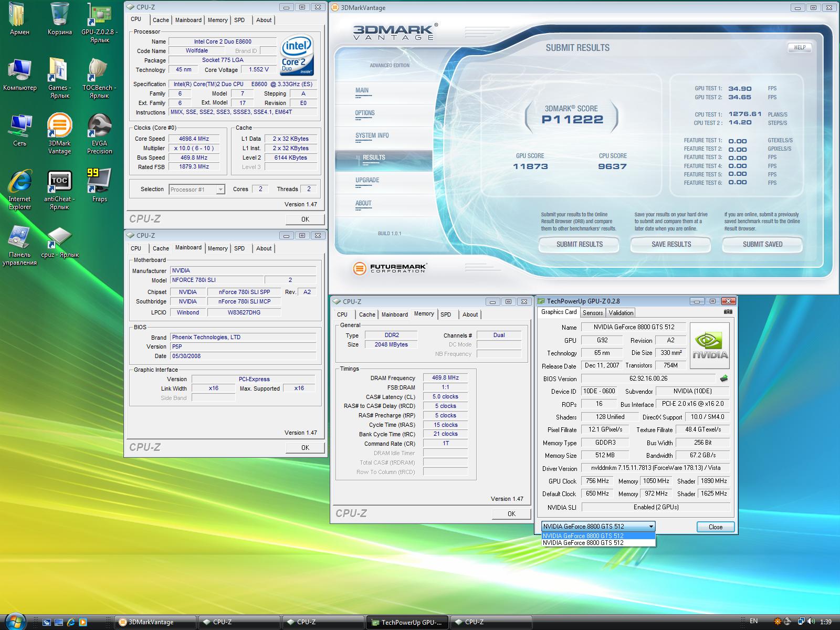The image size is (840, 630).
Task: Open the Сеть network icon
Action: point(19,130)
